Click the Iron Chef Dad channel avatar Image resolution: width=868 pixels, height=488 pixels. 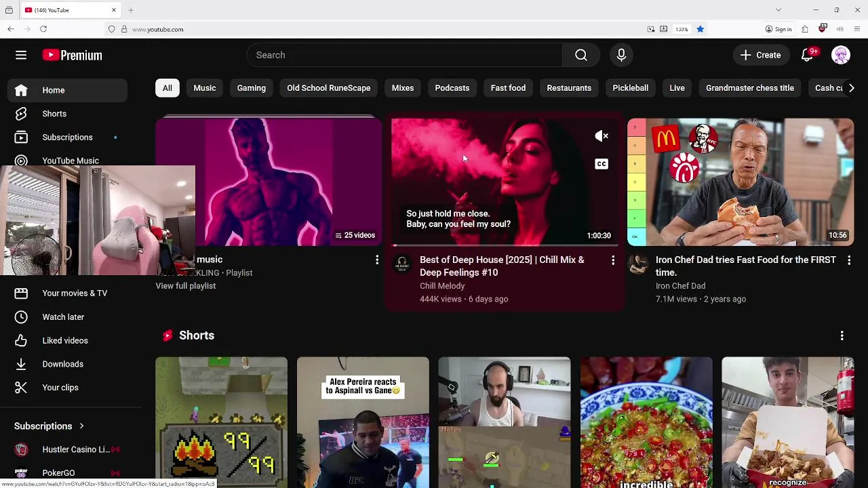coord(638,264)
